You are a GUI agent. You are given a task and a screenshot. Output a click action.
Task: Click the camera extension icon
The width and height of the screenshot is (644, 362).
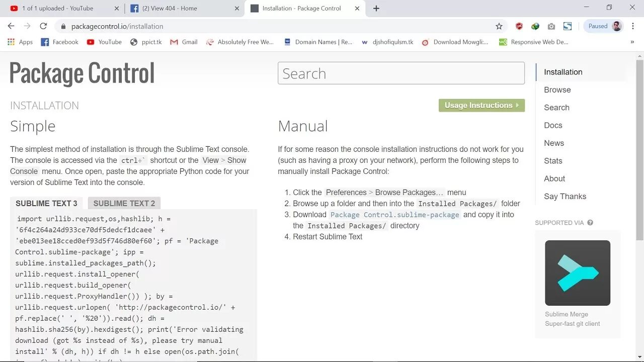click(x=551, y=26)
